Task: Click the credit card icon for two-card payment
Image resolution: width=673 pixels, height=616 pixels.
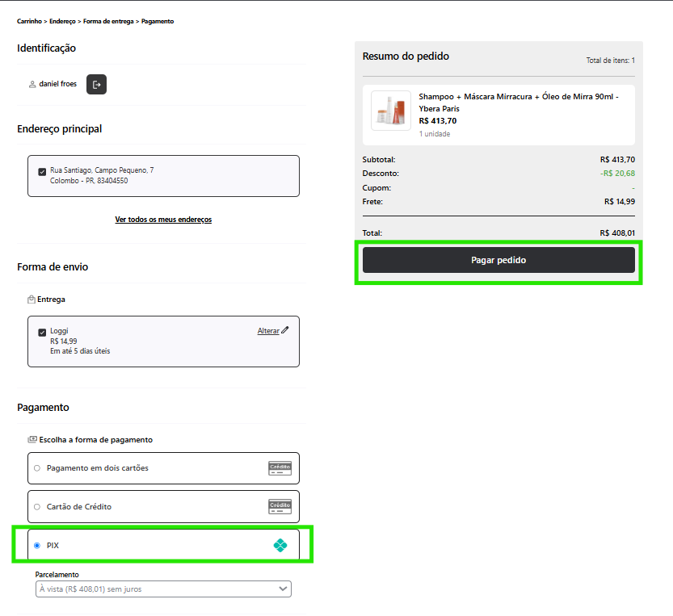Action: pyautogui.click(x=280, y=468)
